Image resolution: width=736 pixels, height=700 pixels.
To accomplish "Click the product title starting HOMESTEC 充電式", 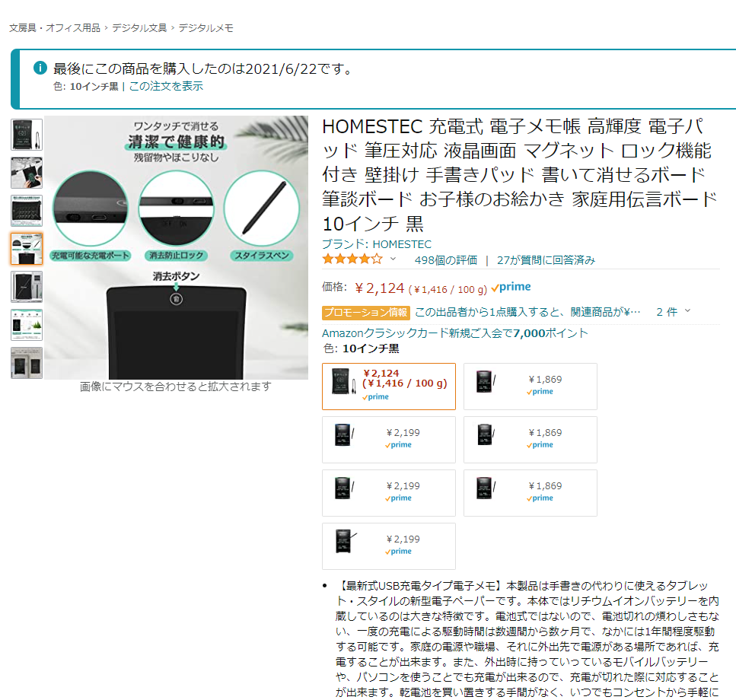I will (520, 175).
